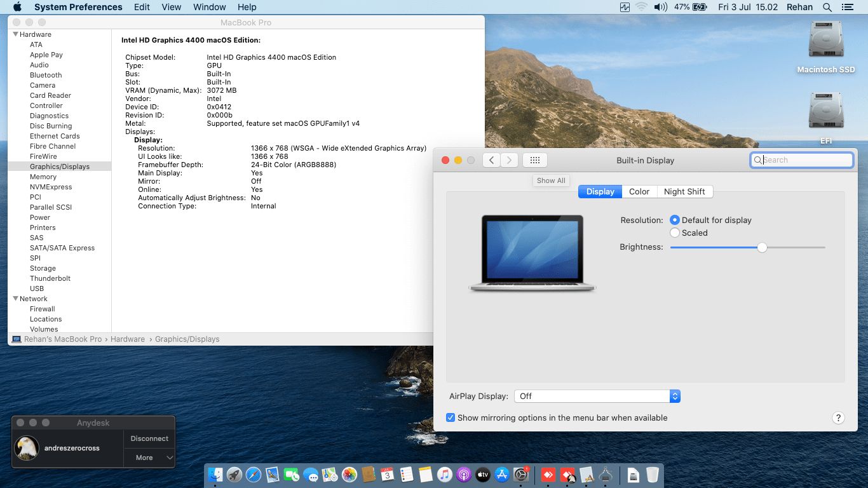Open the Macintosh SSD drive icon
Screen dimensions: 868x488
pyautogui.click(x=825, y=41)
